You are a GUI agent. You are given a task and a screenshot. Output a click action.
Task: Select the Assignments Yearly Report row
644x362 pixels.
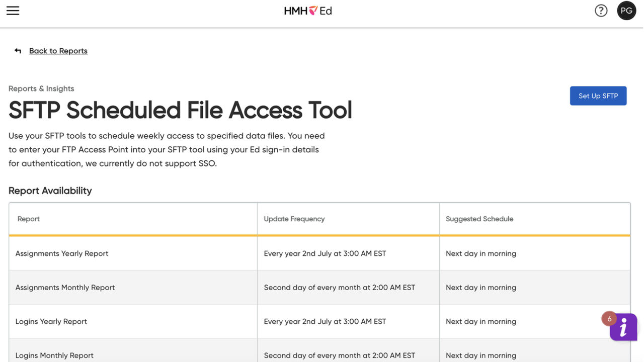tap(62, 253)
